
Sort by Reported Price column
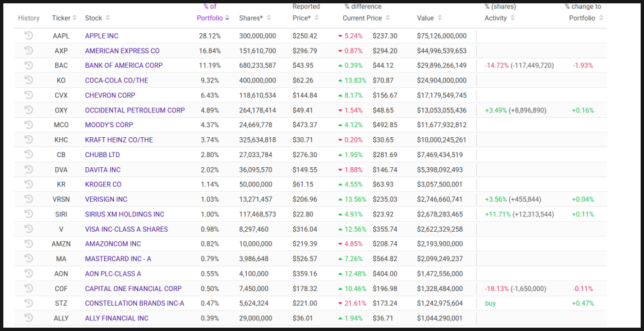click(306, 12)
